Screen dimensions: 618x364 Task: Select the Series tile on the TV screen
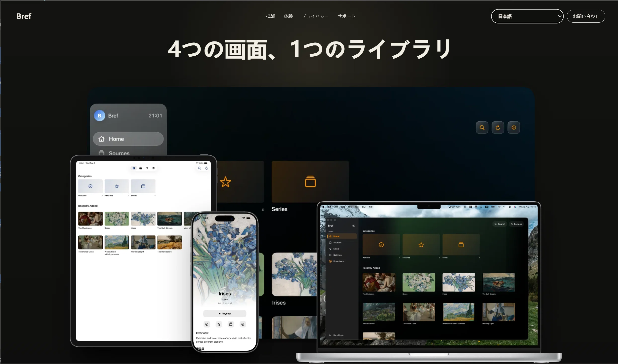[310, 182]
